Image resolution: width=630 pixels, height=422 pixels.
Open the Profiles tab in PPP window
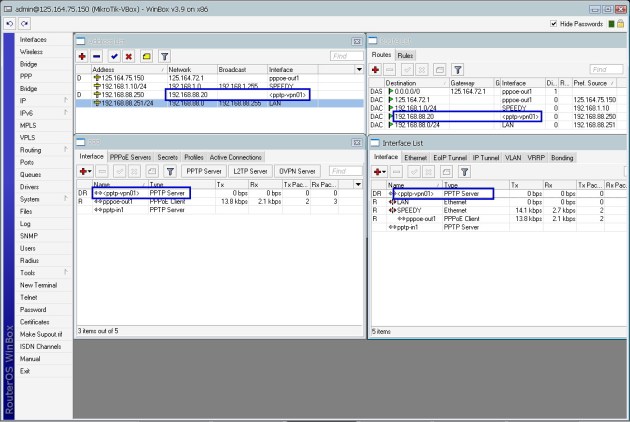(194, 157)
